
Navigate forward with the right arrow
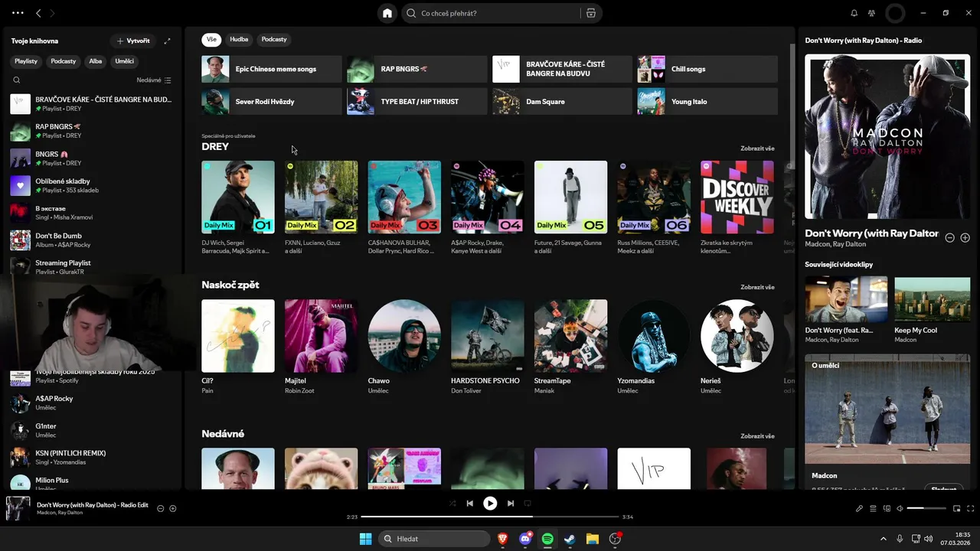pyautogui.click(x=52, y=13)
